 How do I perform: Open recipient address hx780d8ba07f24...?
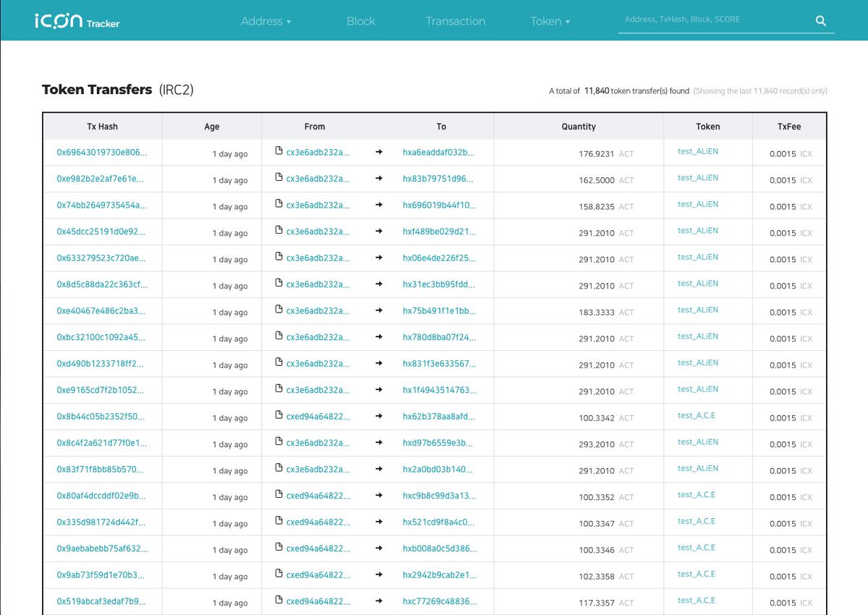[x=440, y=337]
